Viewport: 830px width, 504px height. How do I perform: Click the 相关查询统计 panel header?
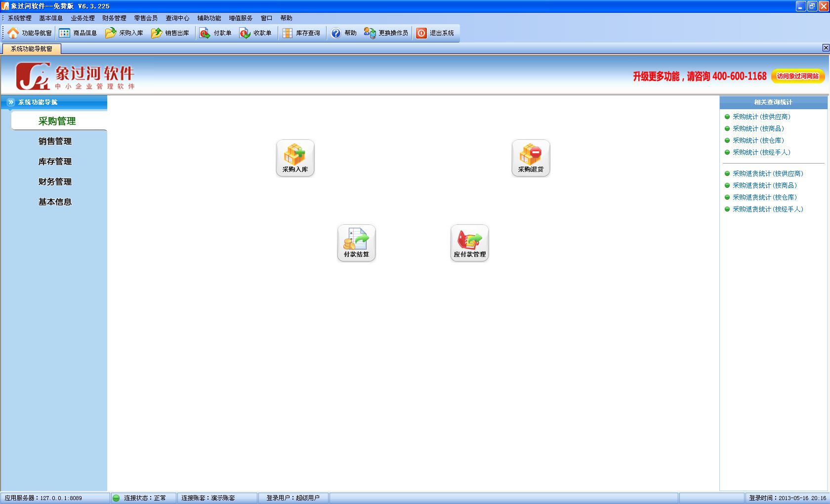click(773, 102)
